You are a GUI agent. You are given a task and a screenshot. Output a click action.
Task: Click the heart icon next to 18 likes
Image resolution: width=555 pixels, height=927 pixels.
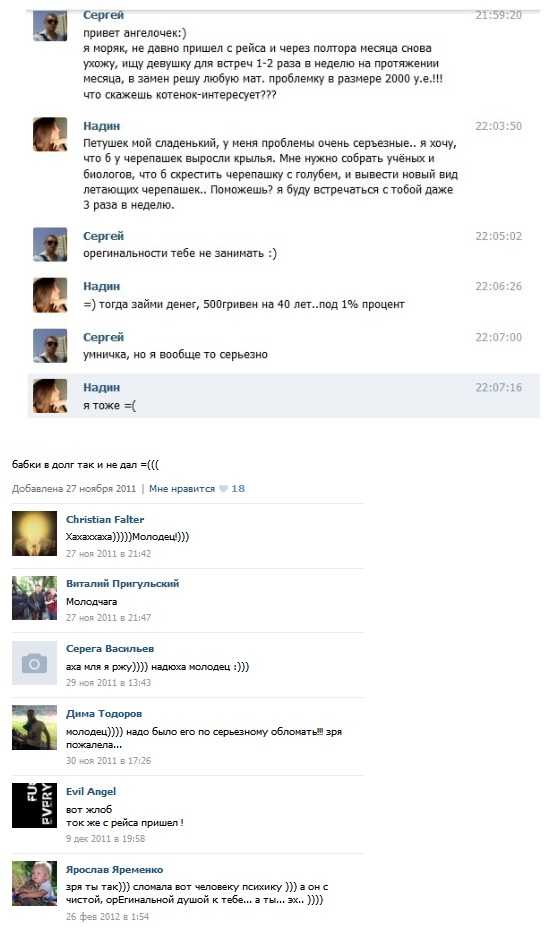coord(223,489)
